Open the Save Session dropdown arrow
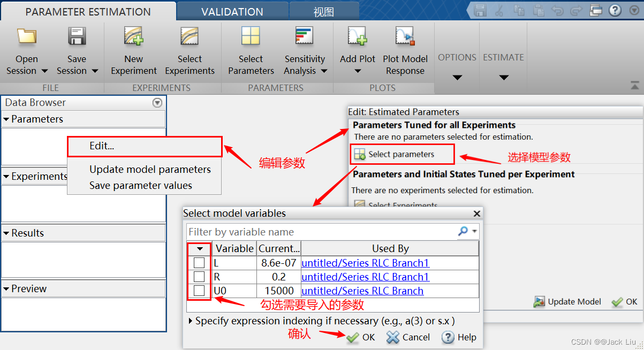 95,71
